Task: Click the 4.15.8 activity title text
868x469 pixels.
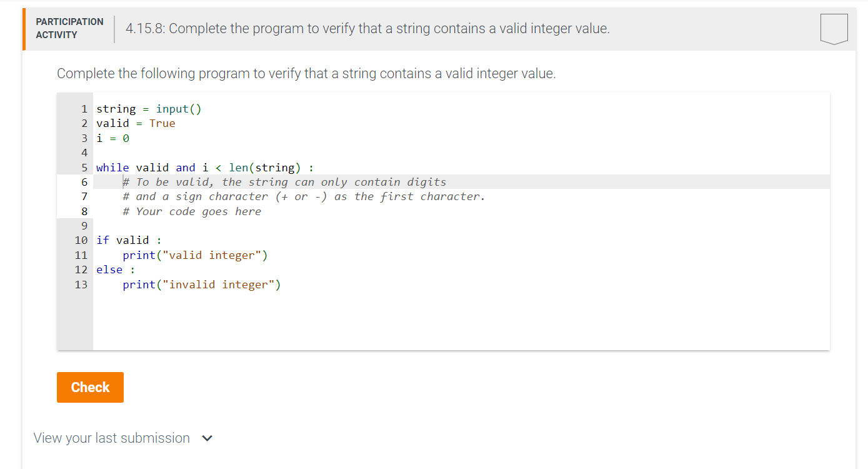Action: (367, 28)
